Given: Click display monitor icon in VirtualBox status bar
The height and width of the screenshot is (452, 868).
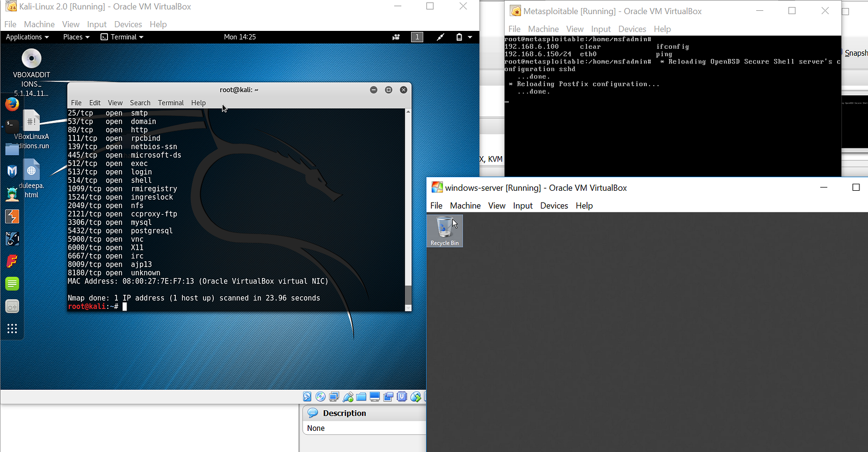Looking at the screenshot, I should coord(375,397).
